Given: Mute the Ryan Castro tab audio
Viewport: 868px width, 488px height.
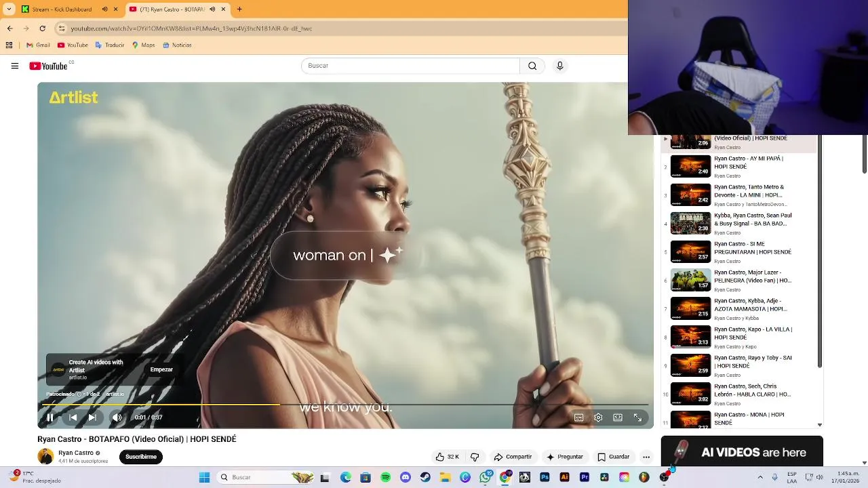Looking at the screenshot, I should tap(212, 9).
